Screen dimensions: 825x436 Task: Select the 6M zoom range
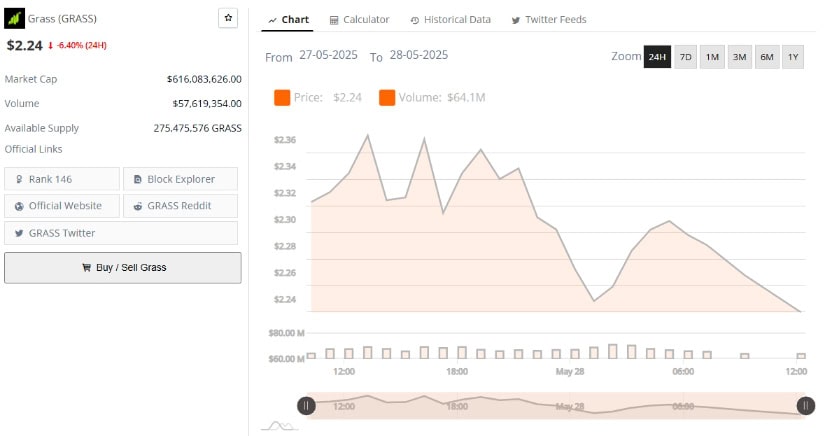coord(767,57)
